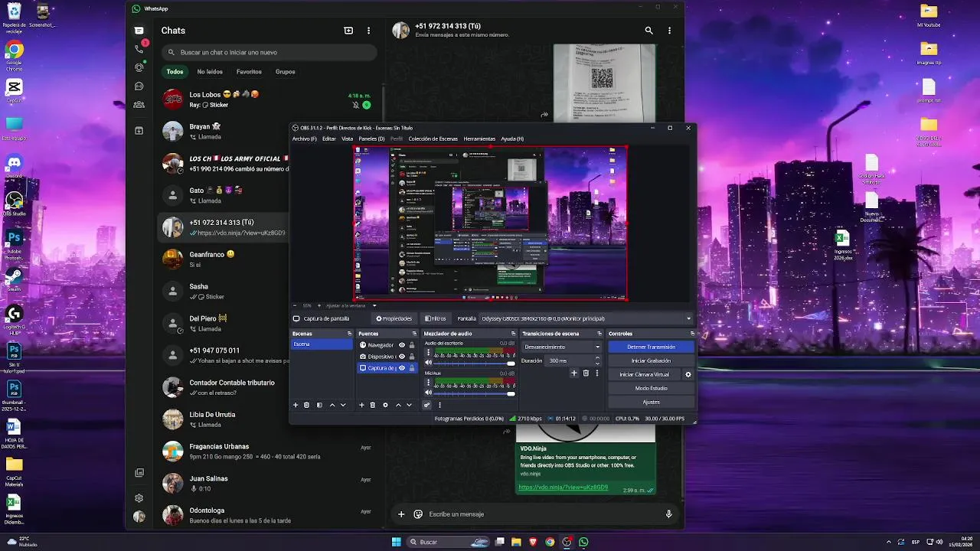980x551 pixels.
Task: Move source down in Fuentes panel
Action: pyautogui.click(x=409, y=405)
